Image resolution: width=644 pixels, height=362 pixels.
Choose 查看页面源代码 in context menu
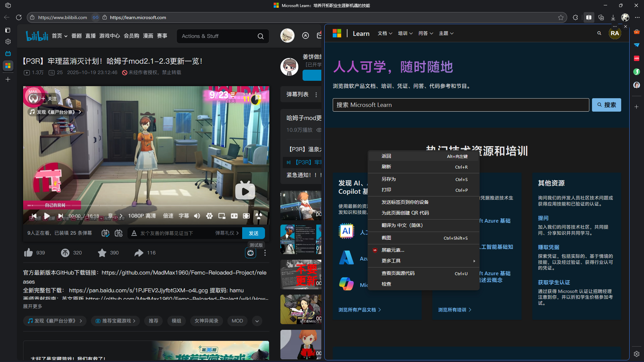click(398, 273)
